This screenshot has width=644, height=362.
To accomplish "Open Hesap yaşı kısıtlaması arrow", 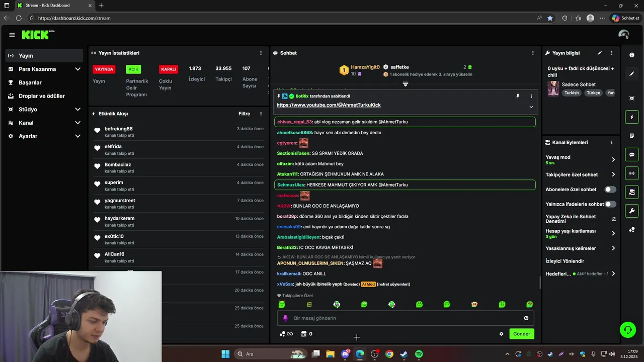I will pos(613,233).
